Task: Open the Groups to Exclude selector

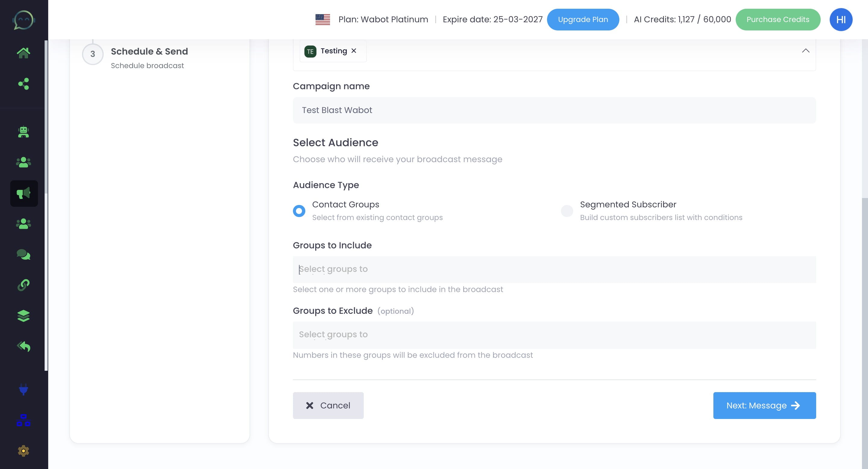Action: (554, 334)
